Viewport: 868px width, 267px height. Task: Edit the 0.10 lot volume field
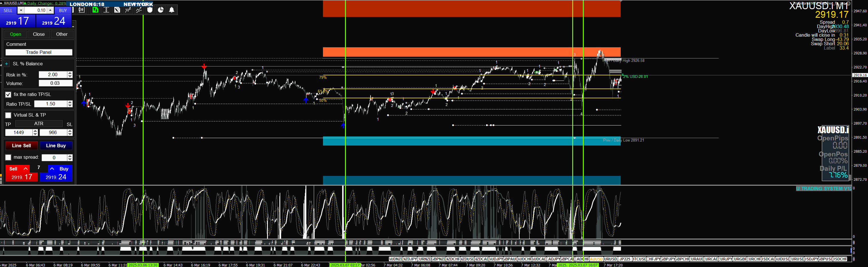(36, 10)
